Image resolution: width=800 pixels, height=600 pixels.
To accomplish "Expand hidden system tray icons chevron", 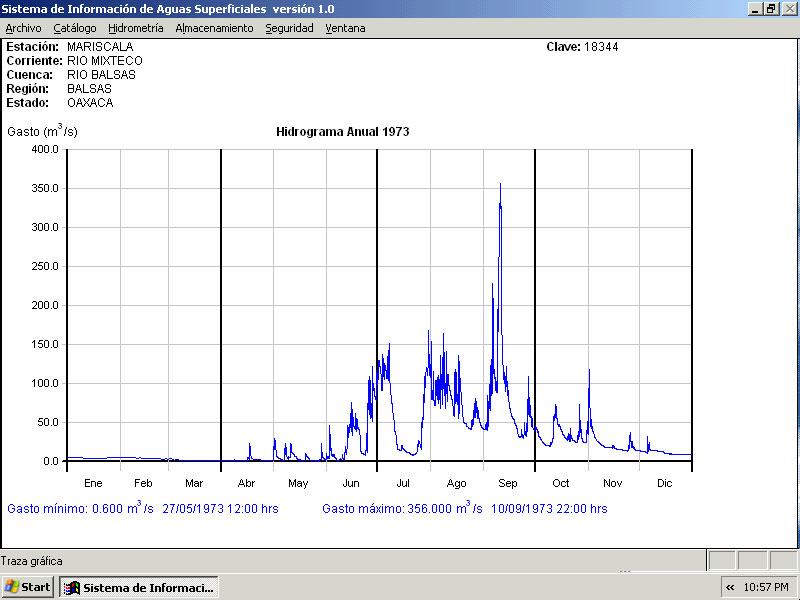I will click(730, 587).
